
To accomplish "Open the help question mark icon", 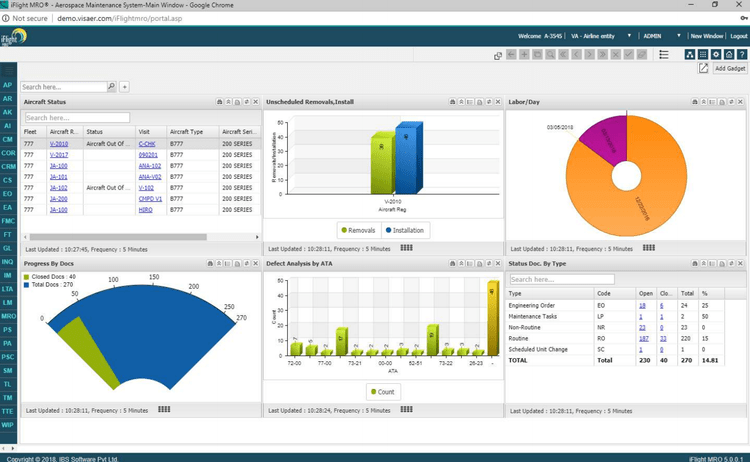I will (x=742, y=55).
